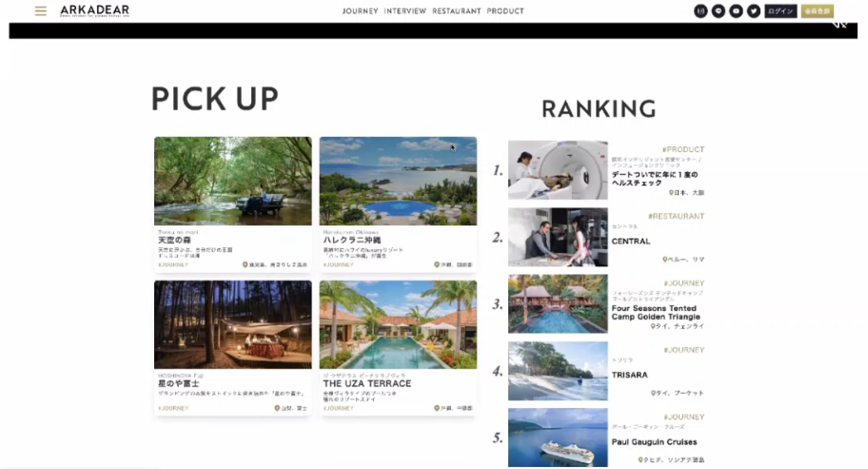Click the YouTube icon in the header
868x469 pixels.
point(736,11)
